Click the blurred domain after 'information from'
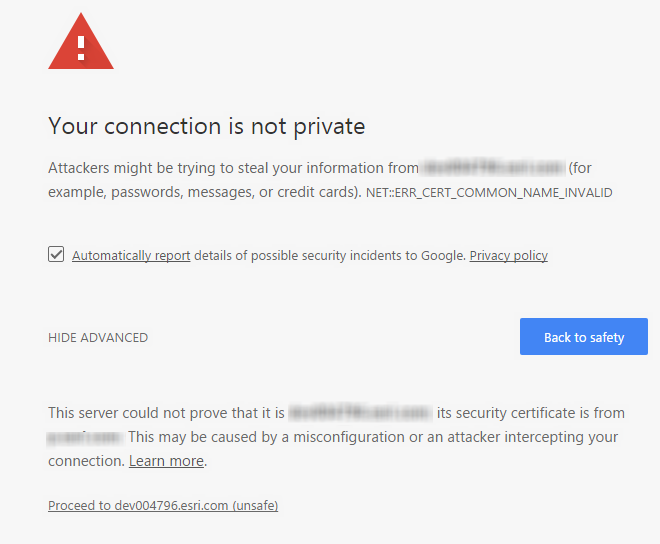Image resolution: width=660 pixels, height=544 pixels. coord(493,168)
